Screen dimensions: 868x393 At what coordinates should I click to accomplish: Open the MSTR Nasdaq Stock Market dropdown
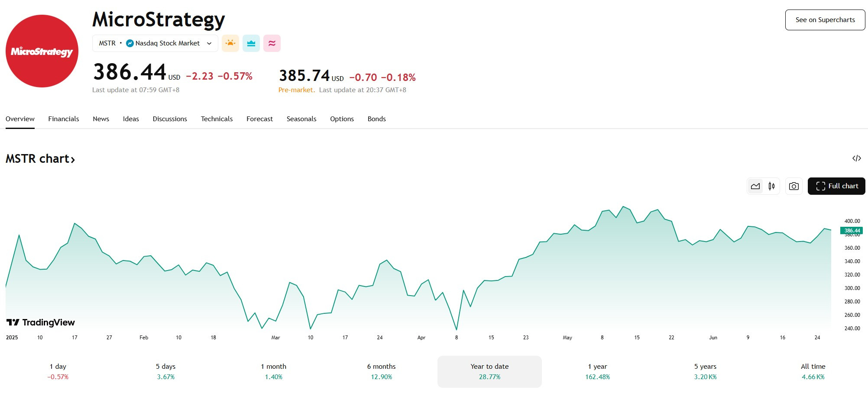(155, 43)
